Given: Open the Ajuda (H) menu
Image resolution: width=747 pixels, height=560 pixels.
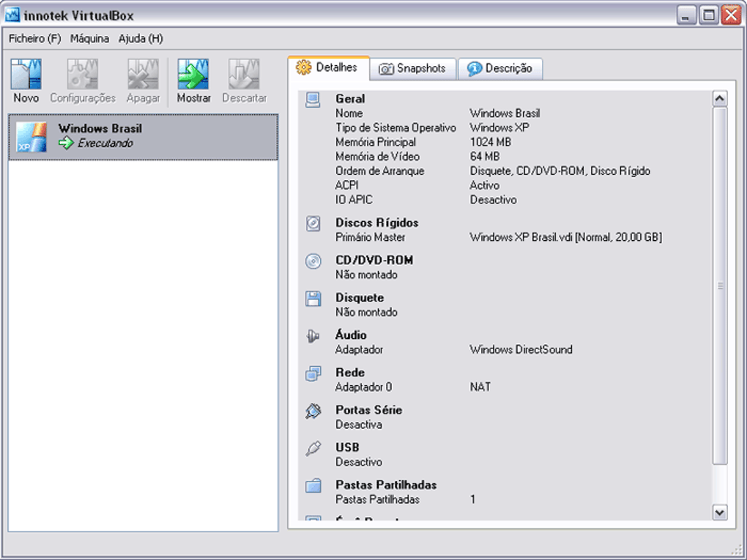Looking at the screenshot, I should [x=141, y=39].
